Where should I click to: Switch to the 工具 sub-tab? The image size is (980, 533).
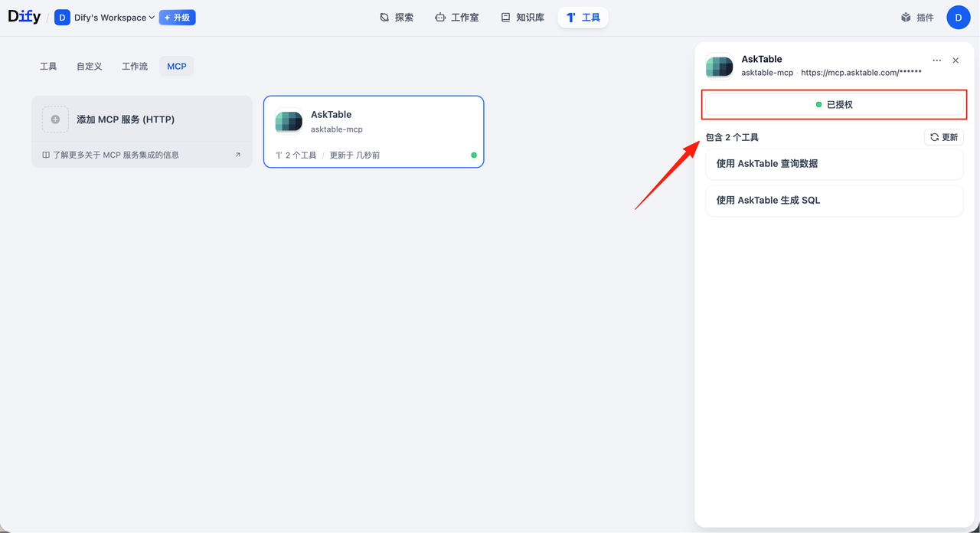pos(48,67)
